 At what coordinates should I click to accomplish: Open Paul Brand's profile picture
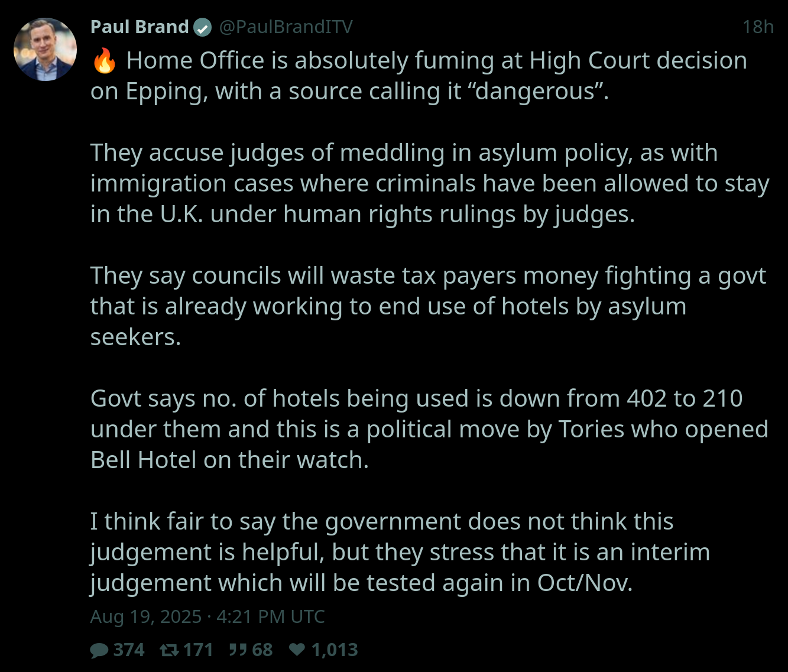(46, 49)
